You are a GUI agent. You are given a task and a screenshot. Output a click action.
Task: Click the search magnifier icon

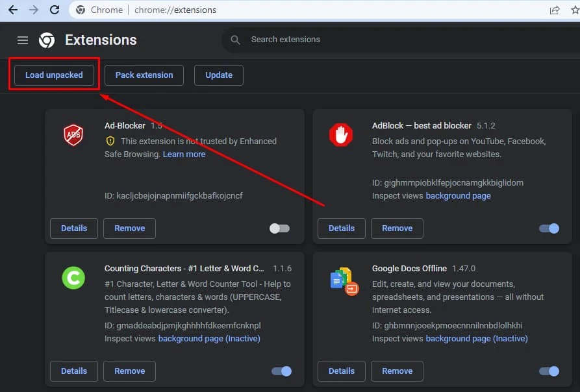tap(235, 40)
